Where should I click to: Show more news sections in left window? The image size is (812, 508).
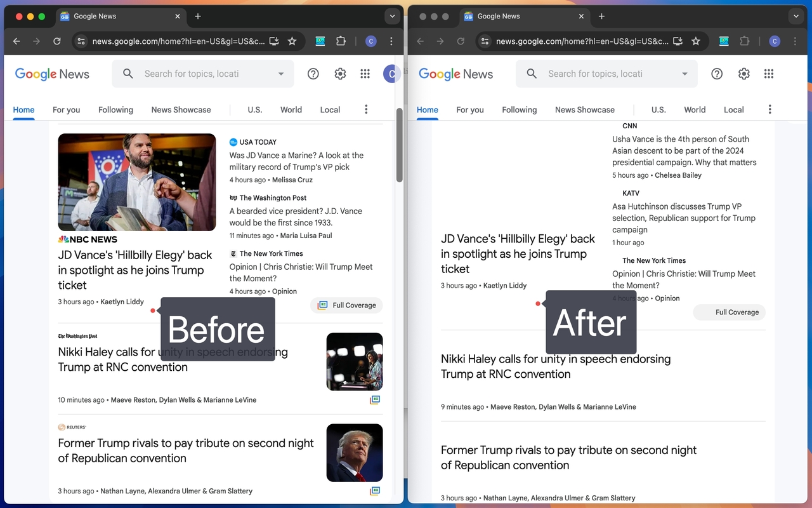click(x=366, y=109)
